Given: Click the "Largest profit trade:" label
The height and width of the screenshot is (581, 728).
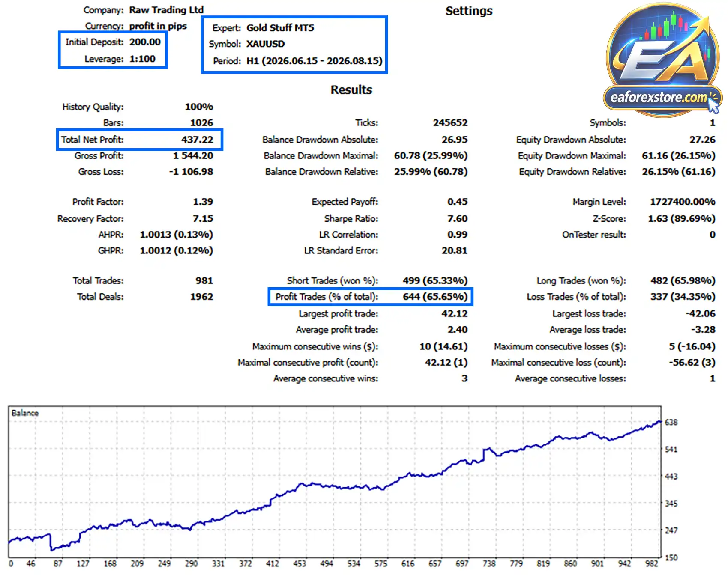Looking at the screenshot, I should (339, 314).
